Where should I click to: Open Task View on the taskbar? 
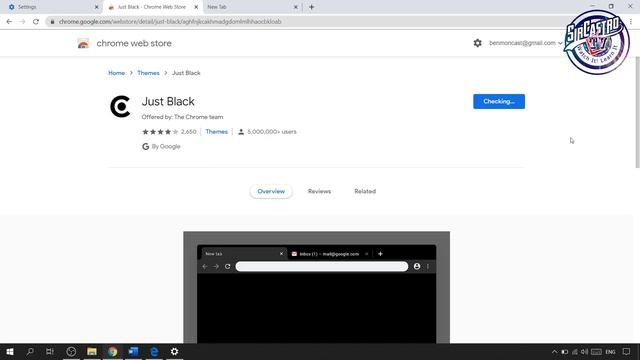point(50,351)
